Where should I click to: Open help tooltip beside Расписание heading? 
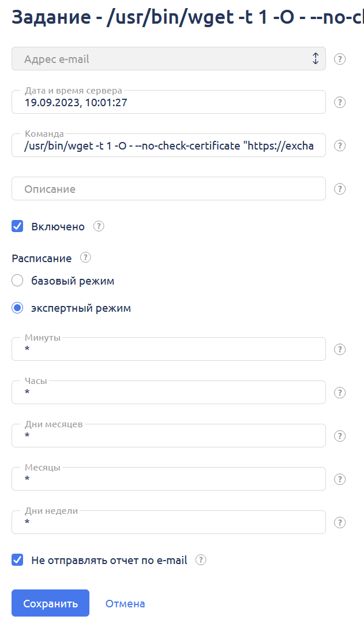[85, 257]
